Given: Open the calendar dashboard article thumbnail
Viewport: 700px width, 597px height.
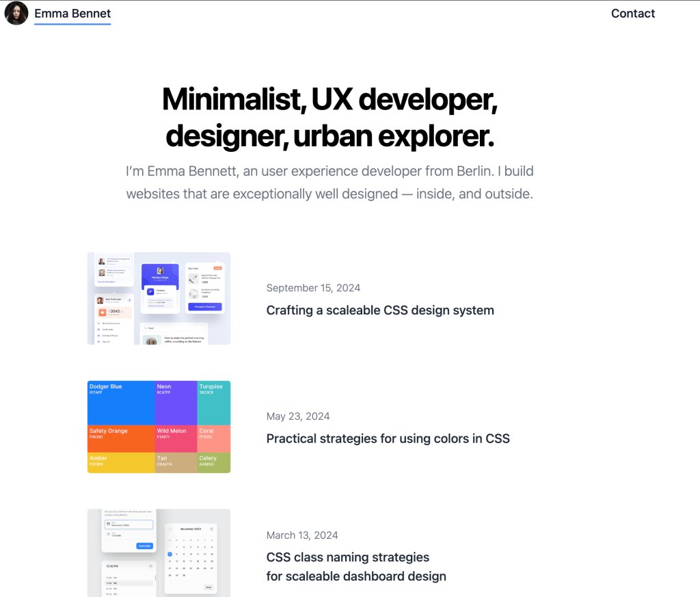Looking at the screenshot, I should (159, 553).
